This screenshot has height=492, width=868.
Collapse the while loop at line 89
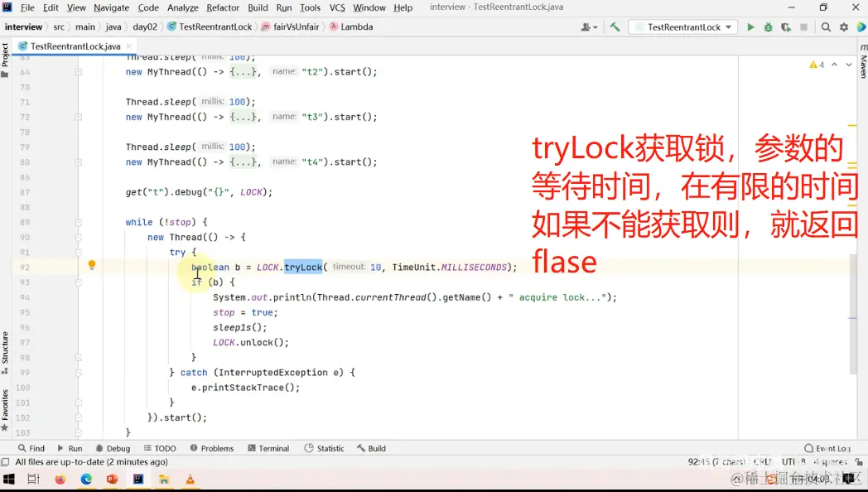[x=79, y=223]
